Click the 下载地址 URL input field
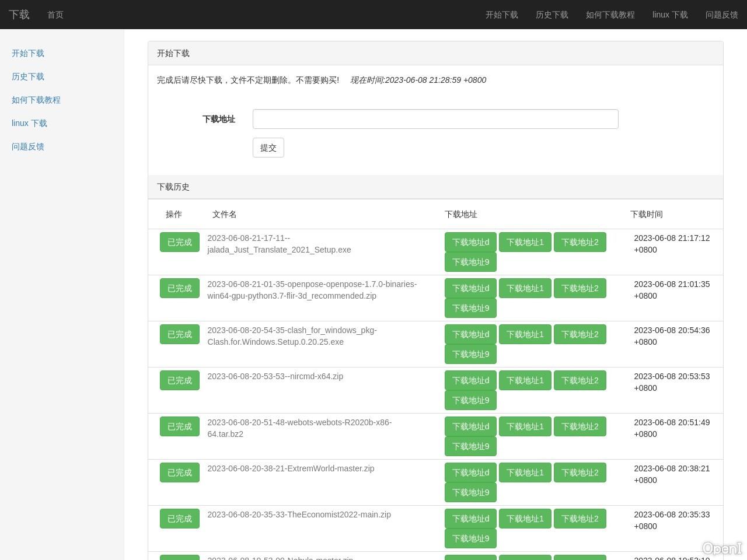747x560 pixels. pos(435,119)
